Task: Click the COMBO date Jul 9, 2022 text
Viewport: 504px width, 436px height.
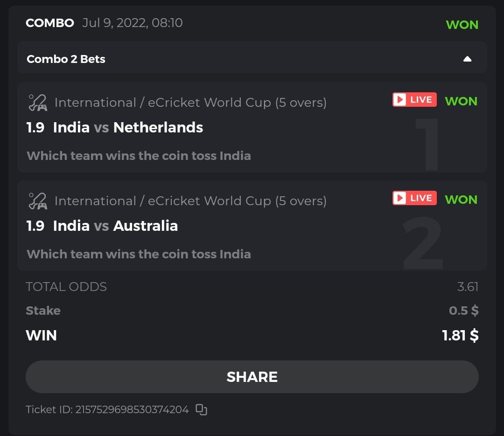Action: [132, 23]
